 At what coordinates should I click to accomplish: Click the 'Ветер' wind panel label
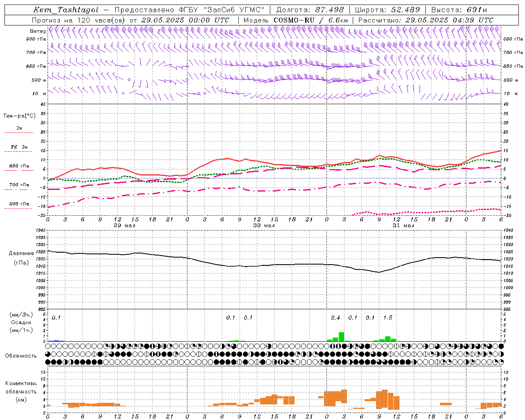pos(38,31)
